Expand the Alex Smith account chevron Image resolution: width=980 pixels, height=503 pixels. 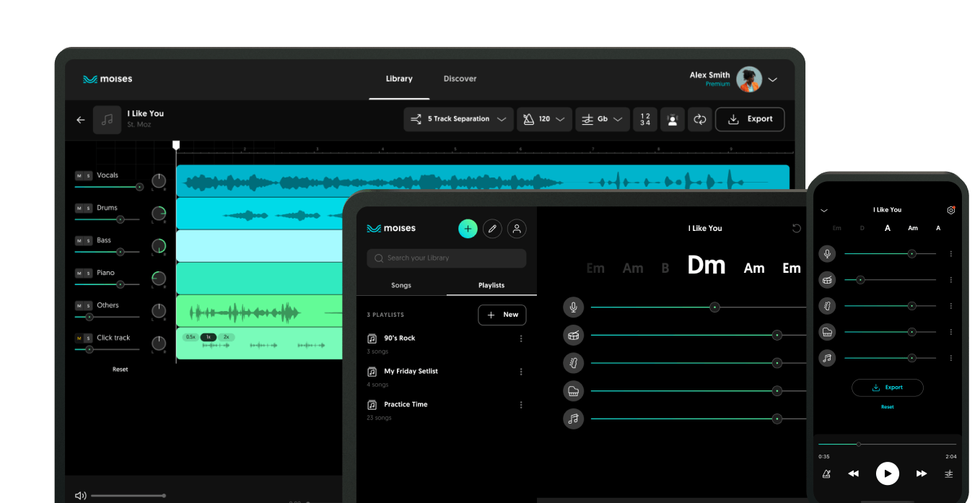click(x=773, y=79)
